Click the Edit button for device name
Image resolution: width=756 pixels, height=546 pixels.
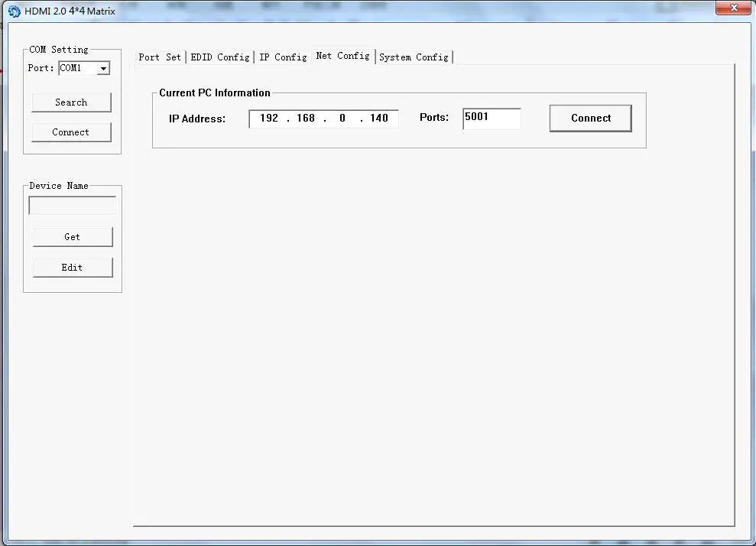pyautogui.click(x=73, y=267)
